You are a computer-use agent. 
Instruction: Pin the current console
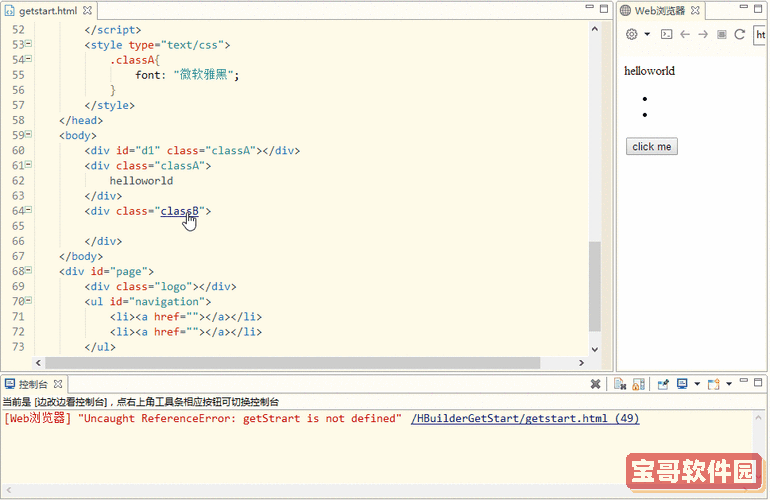coord(663,384)
